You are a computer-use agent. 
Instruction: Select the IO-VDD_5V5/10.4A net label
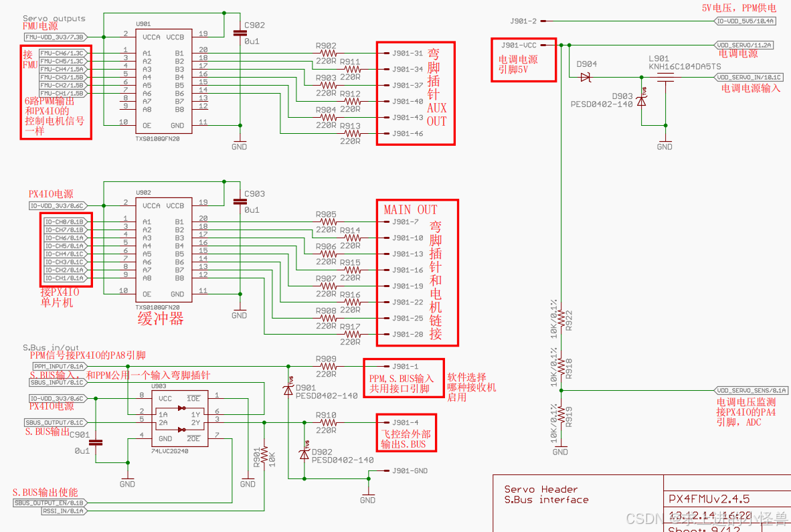point(745,21)
